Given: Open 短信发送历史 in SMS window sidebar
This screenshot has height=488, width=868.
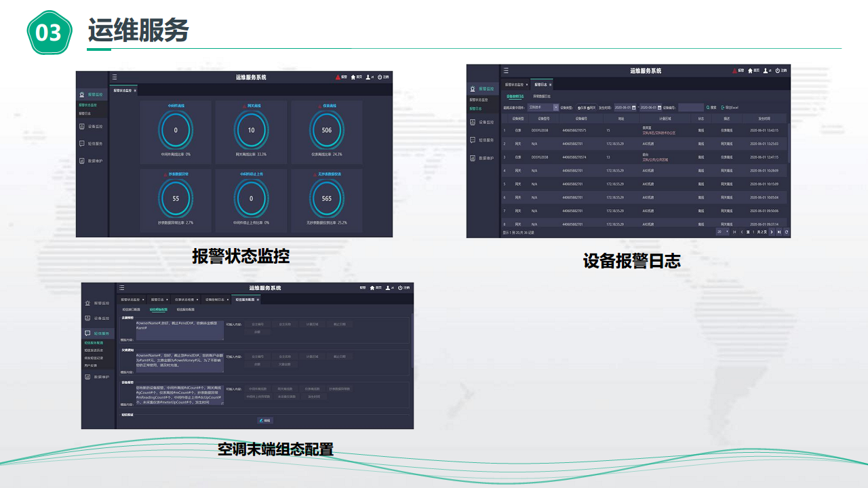Looking at the screenshot, I should click(x=94, y=350).
